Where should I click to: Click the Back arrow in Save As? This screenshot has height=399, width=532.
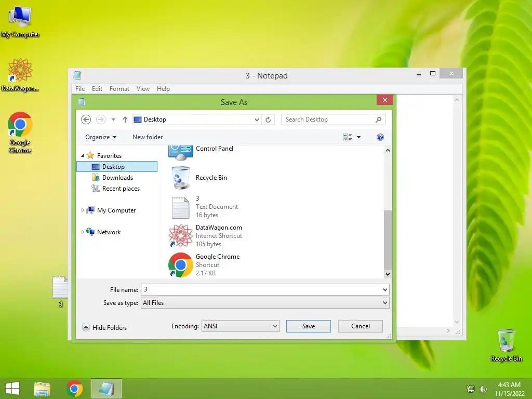[86, 119]
